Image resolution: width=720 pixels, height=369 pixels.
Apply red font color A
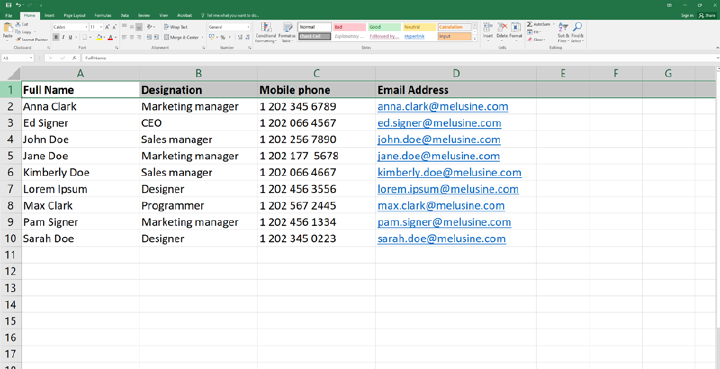point(110,37)
